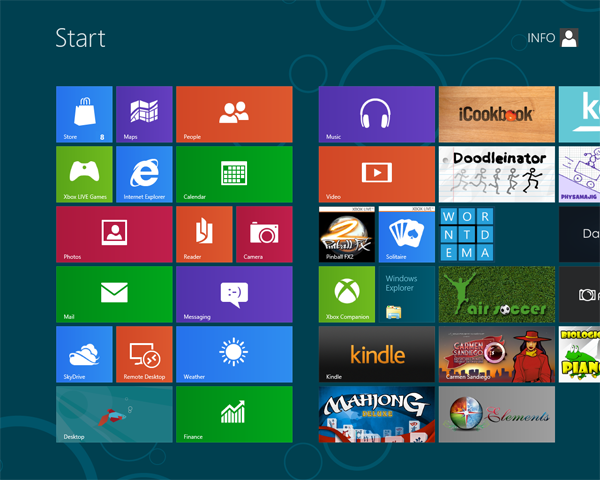This screenshot has width=600, height=480.
Task: Open the Calendar tile
Action: click(234, 174)
